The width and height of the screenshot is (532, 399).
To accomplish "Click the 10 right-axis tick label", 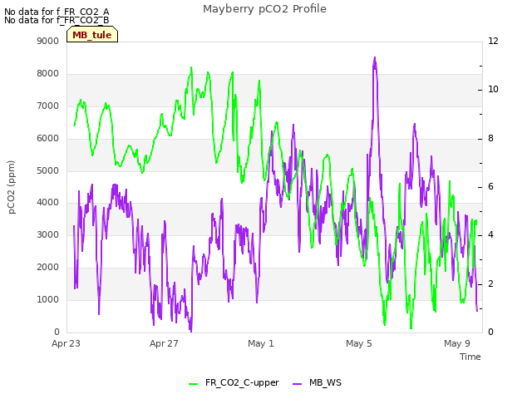I will click(x=493, y=90).
